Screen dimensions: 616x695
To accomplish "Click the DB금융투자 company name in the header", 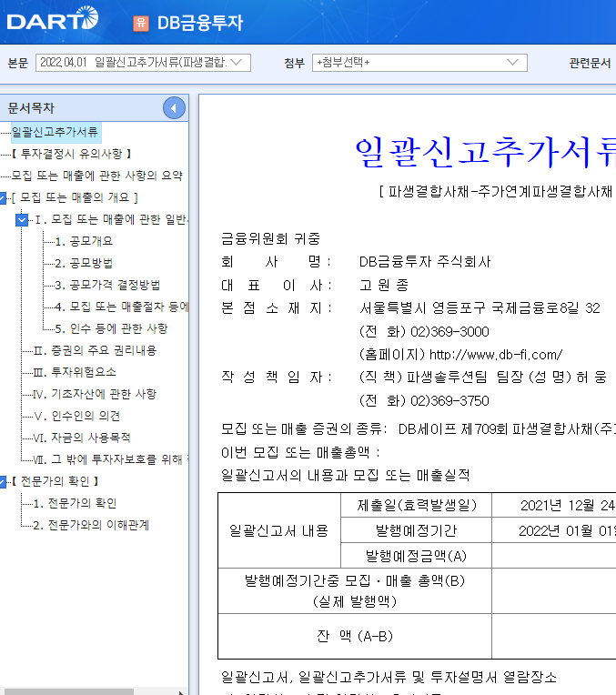I will [200, 23].
